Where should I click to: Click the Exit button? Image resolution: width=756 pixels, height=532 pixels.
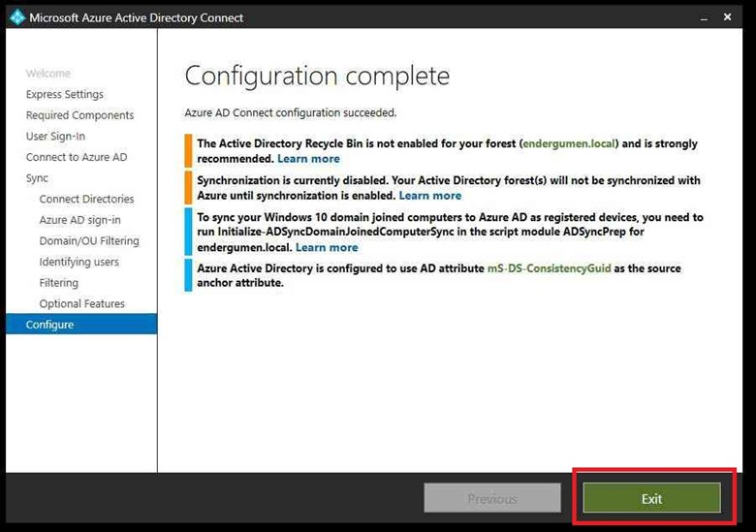click(x=651, y=498)
